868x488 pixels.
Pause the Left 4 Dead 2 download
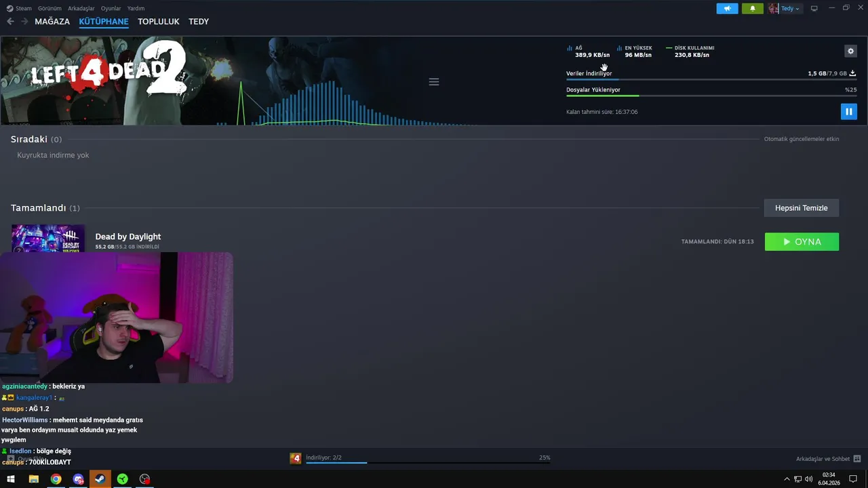[x=848, y=111]
